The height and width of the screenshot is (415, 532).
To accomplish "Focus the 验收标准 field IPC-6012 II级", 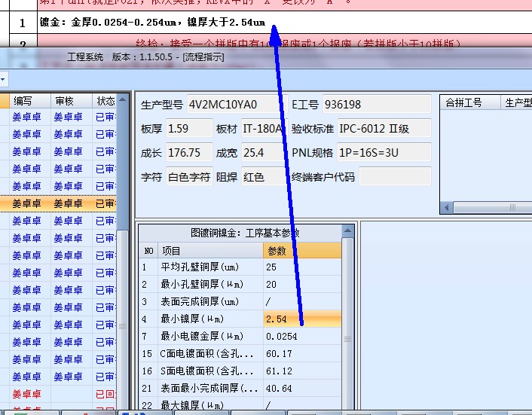I will [x=384, y=129].
